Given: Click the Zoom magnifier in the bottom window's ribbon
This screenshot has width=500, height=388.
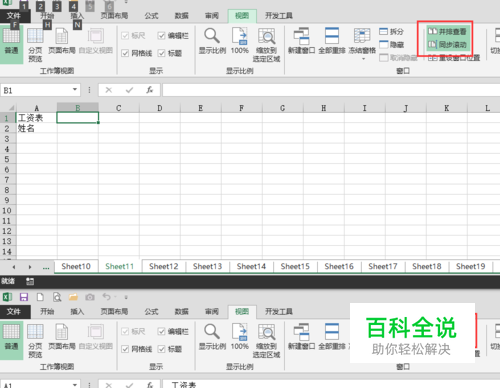Looking at the screenshot, I should coord(212,336).
